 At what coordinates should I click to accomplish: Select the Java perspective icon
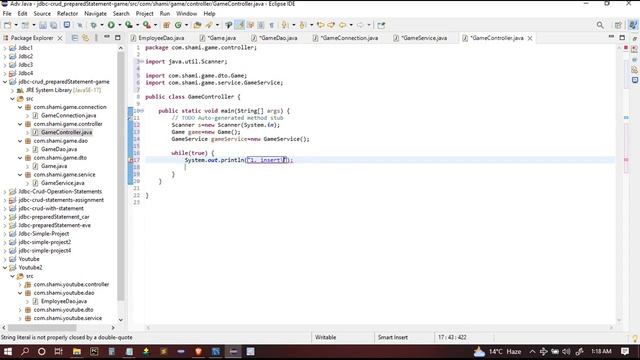633,25
